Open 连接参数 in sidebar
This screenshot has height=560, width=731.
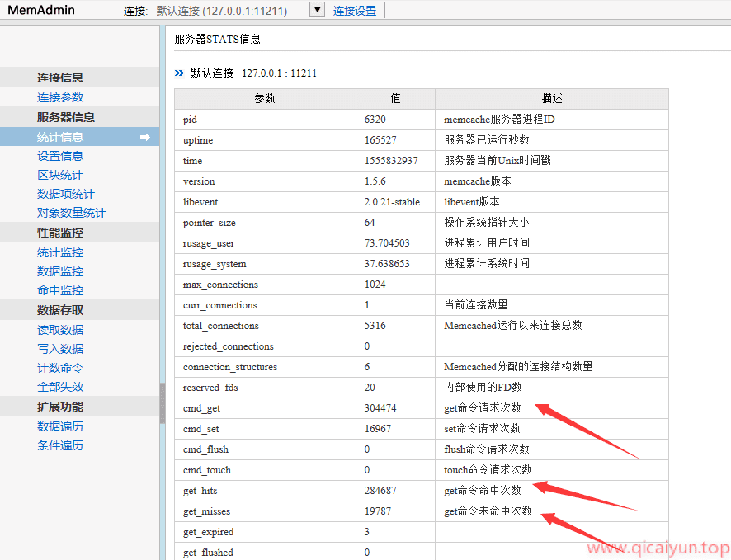[x=60, y=97]
